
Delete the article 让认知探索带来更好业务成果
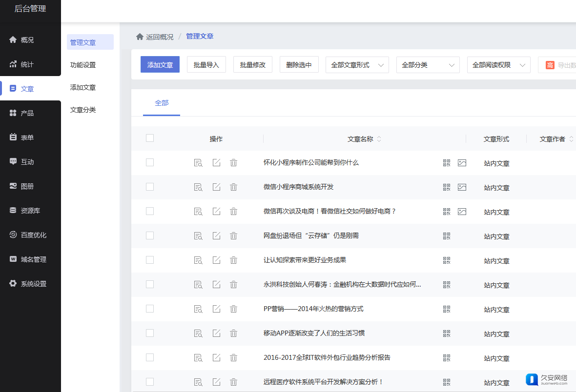tap(234, 260)
